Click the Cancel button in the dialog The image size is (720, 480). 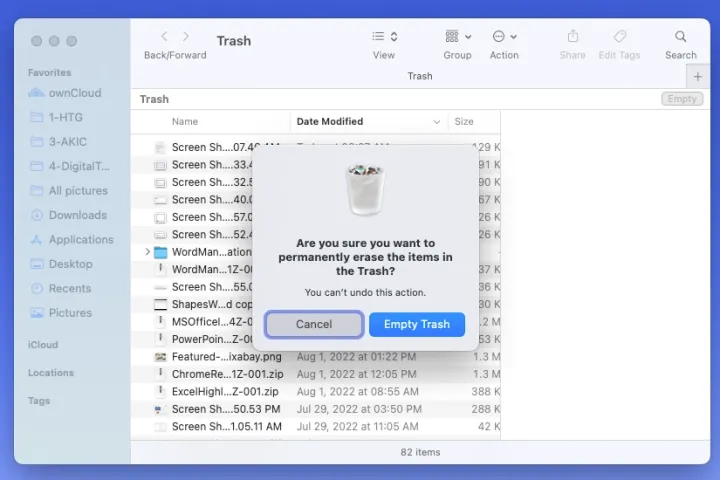(x=314, y=324)
